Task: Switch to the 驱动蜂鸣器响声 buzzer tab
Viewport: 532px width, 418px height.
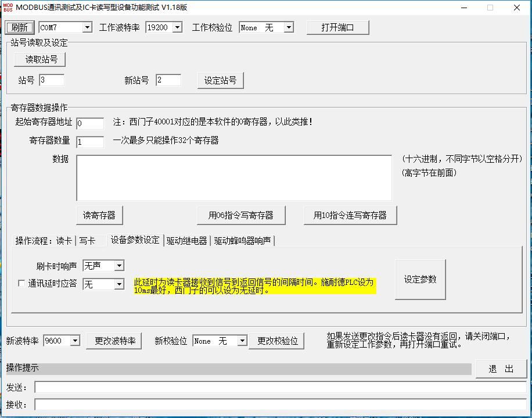Action: coord(240,240)
